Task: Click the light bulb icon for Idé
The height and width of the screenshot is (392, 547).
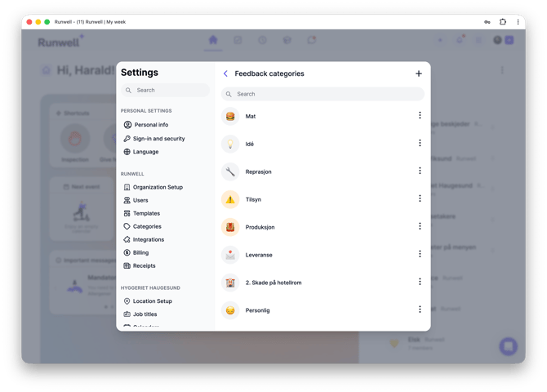Action: [230, 144]
